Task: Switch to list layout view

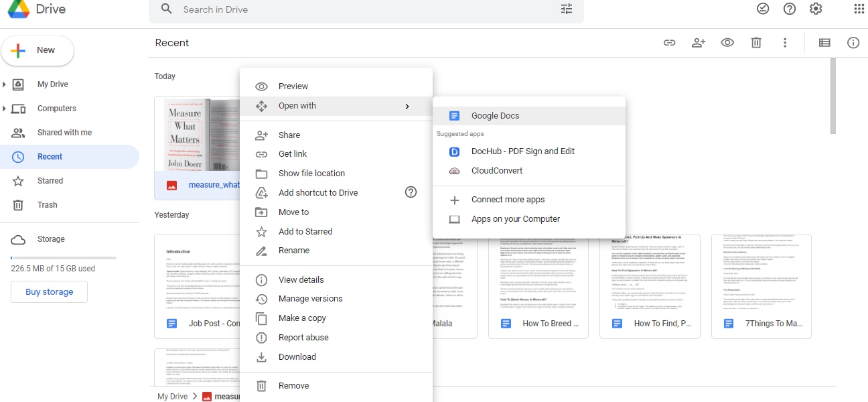Action: tap(824, 43)
